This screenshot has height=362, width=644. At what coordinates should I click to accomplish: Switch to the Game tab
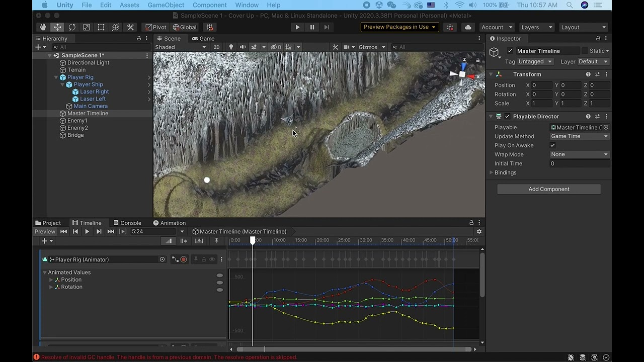coord(203,39)
